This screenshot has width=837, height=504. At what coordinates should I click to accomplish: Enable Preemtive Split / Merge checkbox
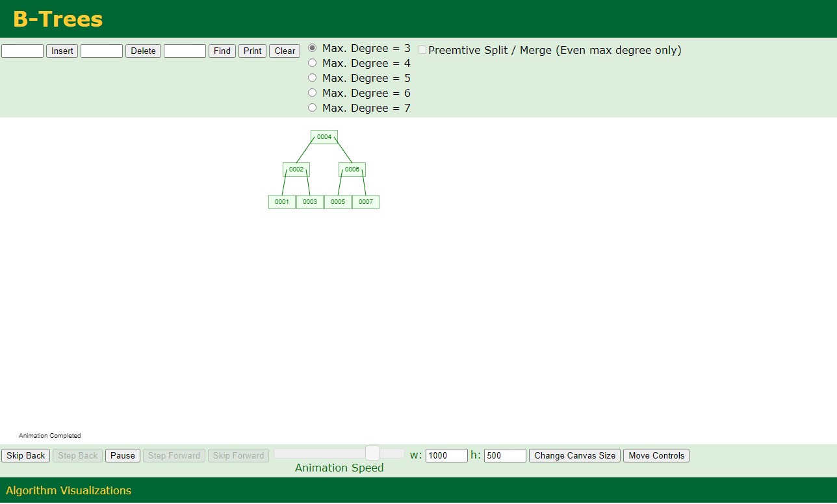click(422, 49)
